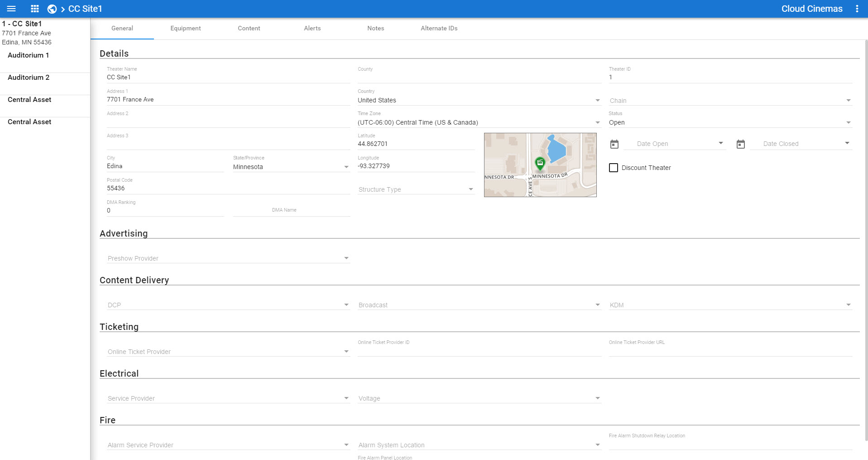The height and width of the screenshot is (460, 868).
Task: Click the globe icon in breadcrumb
Action: coord(52,9)
